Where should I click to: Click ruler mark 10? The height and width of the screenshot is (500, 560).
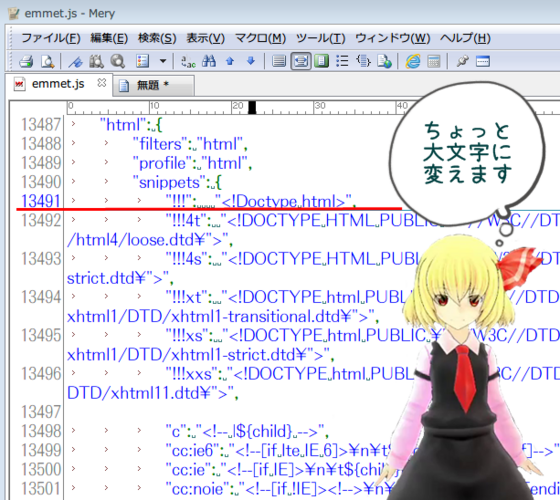[x=154, y=106]
